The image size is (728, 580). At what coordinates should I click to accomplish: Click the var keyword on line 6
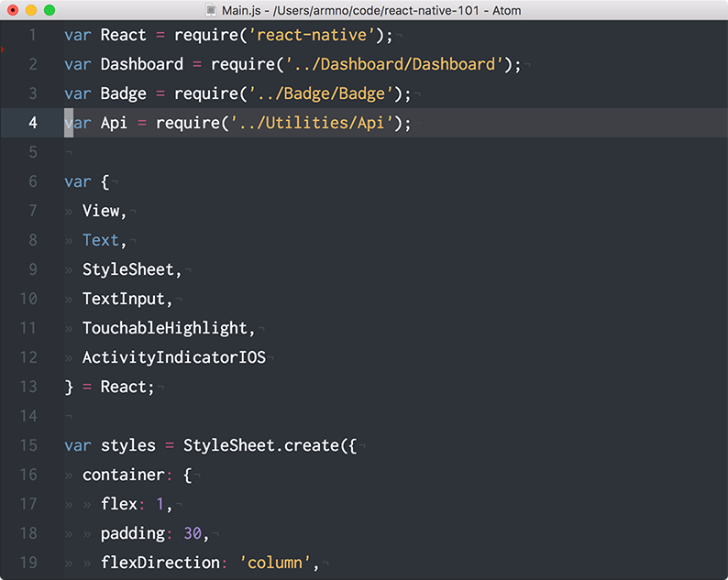[x=78, y=181]
